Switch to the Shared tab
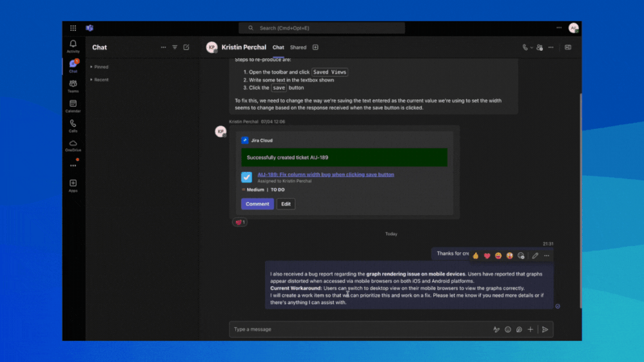Viewport: 644px width, 362px height. [298, 47]
